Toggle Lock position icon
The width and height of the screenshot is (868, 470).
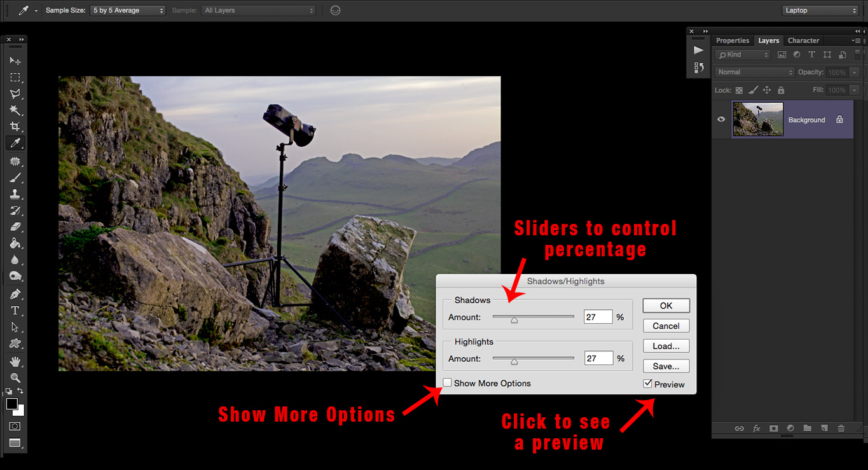[767, 90]
